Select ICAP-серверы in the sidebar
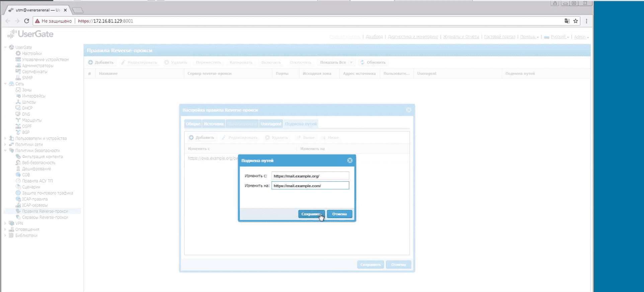The height and width of the screenshot is (292, 644). pyautogui.click(x=35, y=205)
